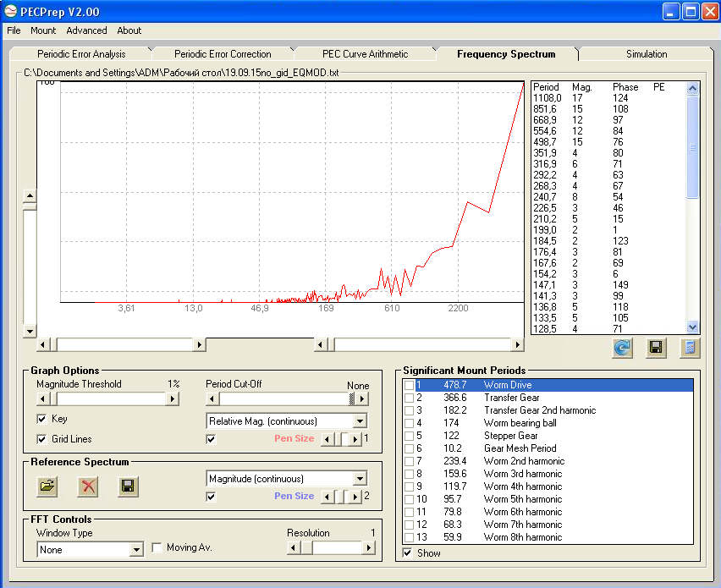Screen dimensions: 721x588
Task: Click the Resolution slider track
Action: click(x=337, y=547)
